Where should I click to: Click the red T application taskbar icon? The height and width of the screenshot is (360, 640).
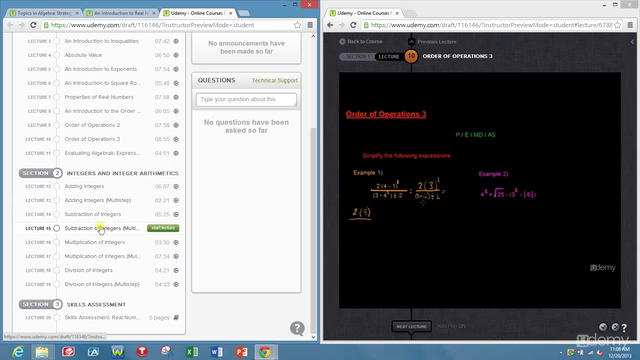[142, 351]
